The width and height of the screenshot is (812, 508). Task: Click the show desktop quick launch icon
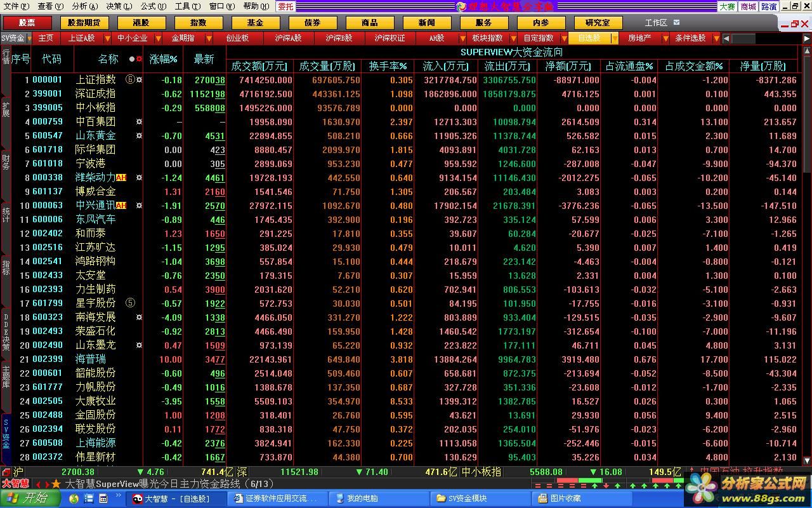(103, 499)
